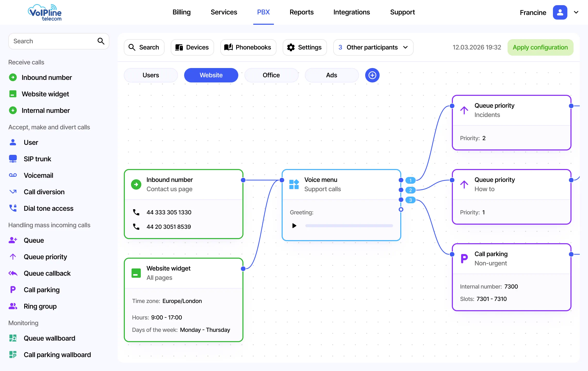This screenshot has width=588, height=371.
Task: Open the Services menu
Action: [x=224, y=12]
